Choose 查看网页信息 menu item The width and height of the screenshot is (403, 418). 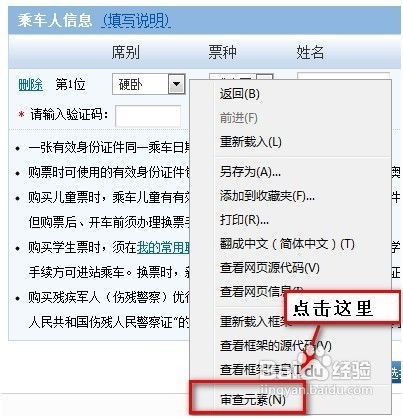click(x=253, y=291)
